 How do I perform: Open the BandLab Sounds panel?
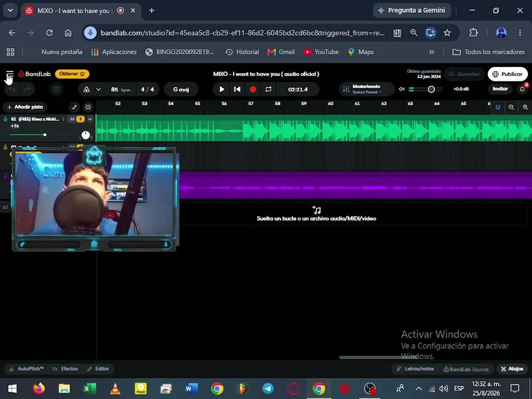coord(466,369)
